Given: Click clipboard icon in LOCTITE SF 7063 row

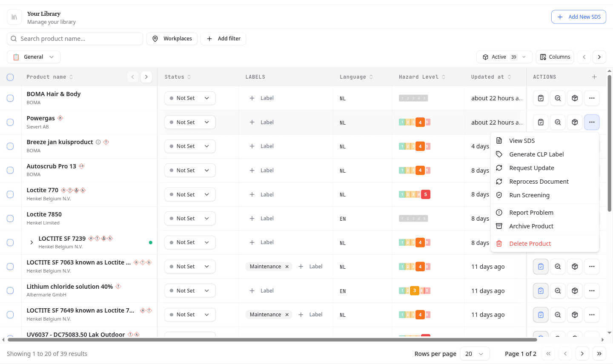Looking at the screenshot, I should click(541, 267).
